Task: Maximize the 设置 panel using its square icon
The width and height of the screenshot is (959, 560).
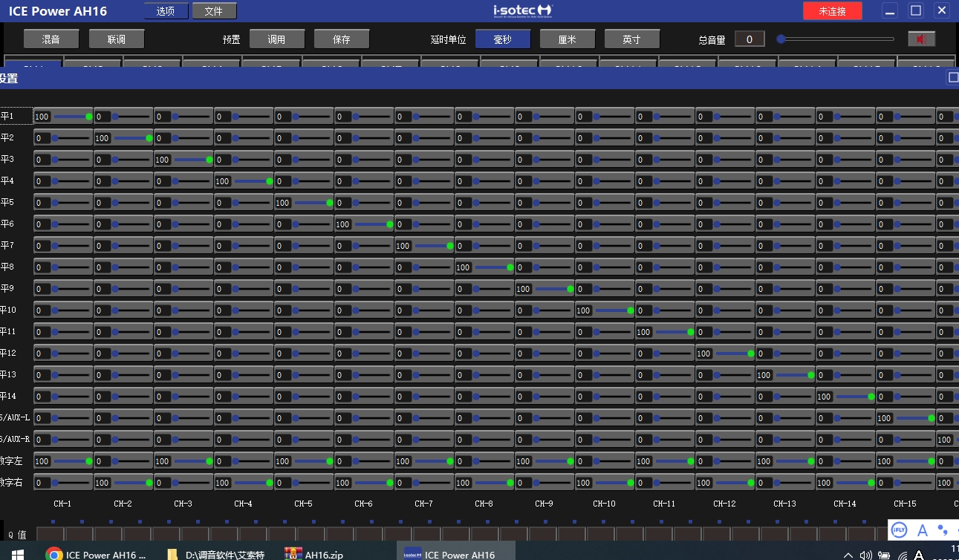Action: [x=952, y=77]
